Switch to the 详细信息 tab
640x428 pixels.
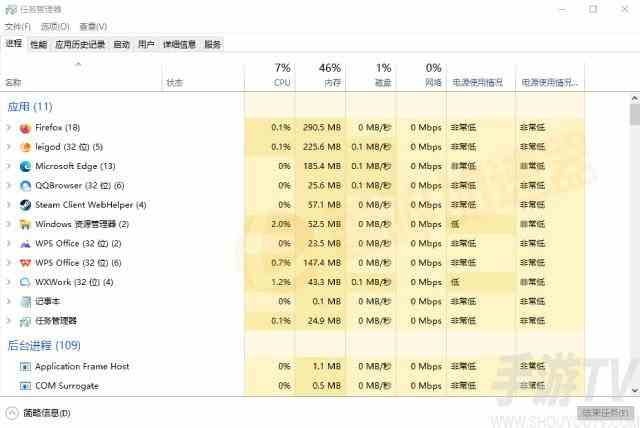pos(179,44)
